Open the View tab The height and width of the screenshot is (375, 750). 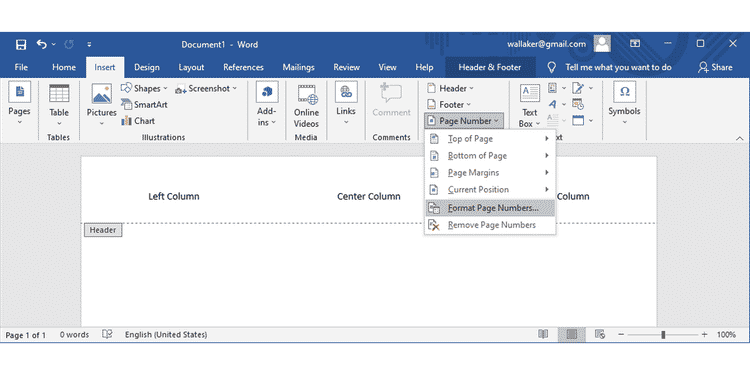pyautogui.click(x=387, y=67)
